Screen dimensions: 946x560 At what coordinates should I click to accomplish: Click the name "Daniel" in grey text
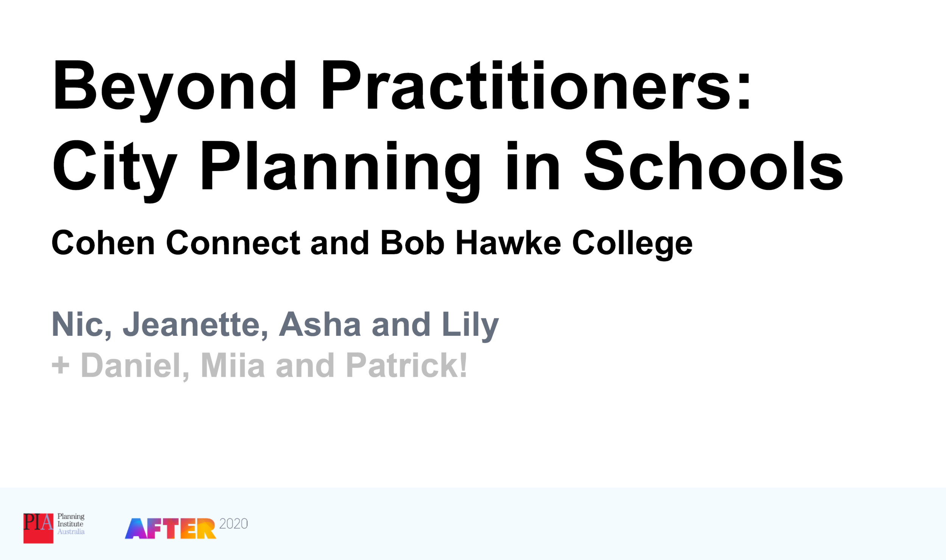[135, 366]
